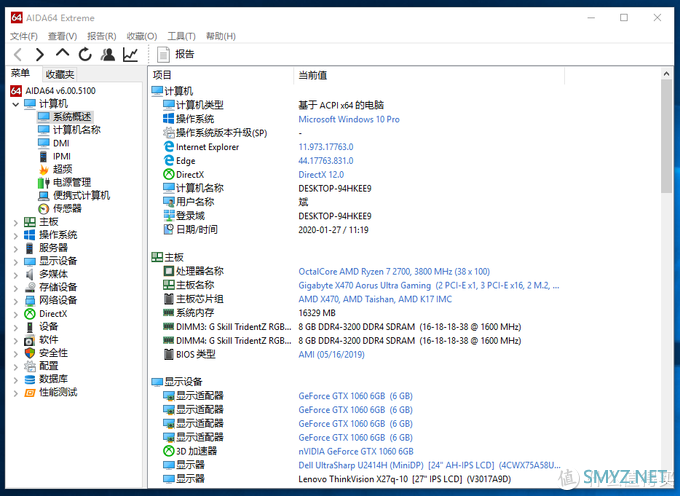
Task: Select the DMI tree item
Action: pyautogui.click(x=61, y=143)
